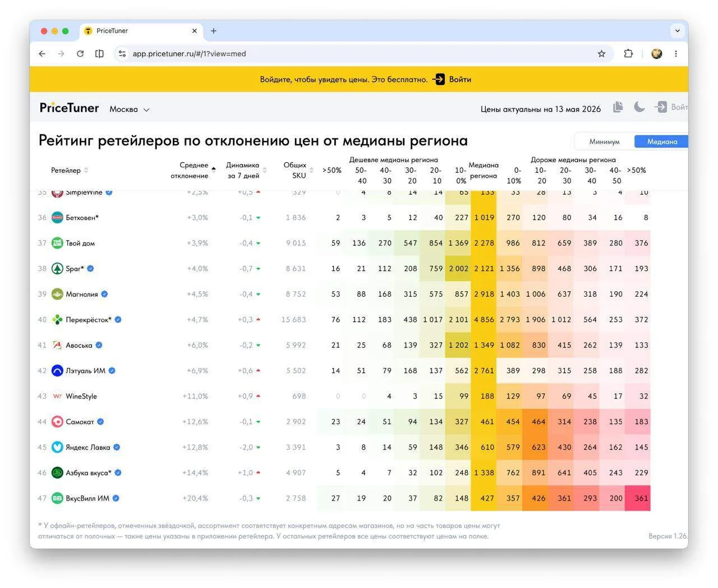Select the PriceTuner browser tab
The image size is (718, 588).
[x=141, y=31]
